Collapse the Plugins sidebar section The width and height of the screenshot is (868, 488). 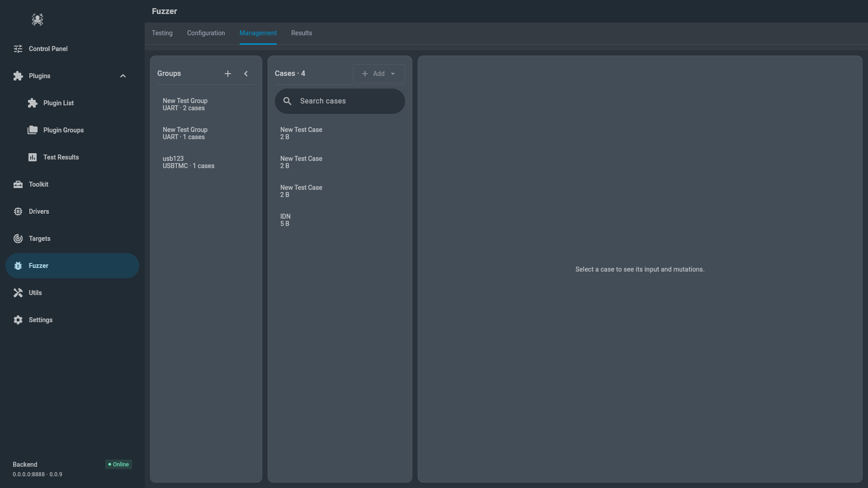click(x=123, y=76)
